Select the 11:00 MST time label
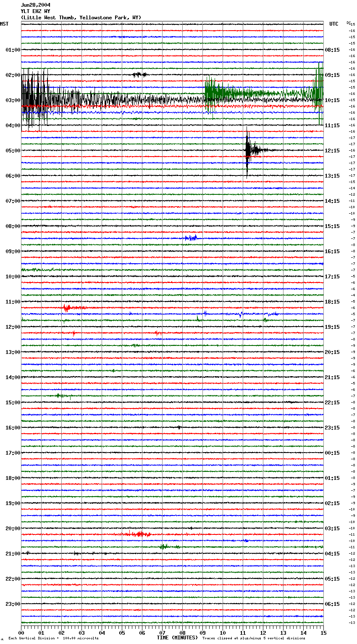Image resolution: width=357 pixels, height=644 pixels. click(x=13, y=302)
